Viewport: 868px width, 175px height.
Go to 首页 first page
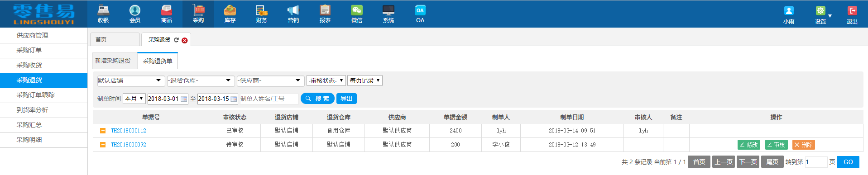699,162
